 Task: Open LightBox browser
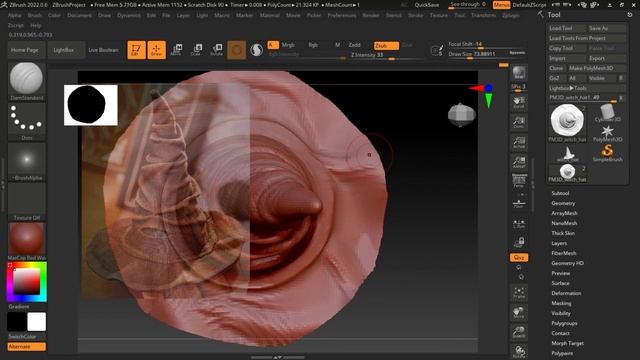pos(64,50)
